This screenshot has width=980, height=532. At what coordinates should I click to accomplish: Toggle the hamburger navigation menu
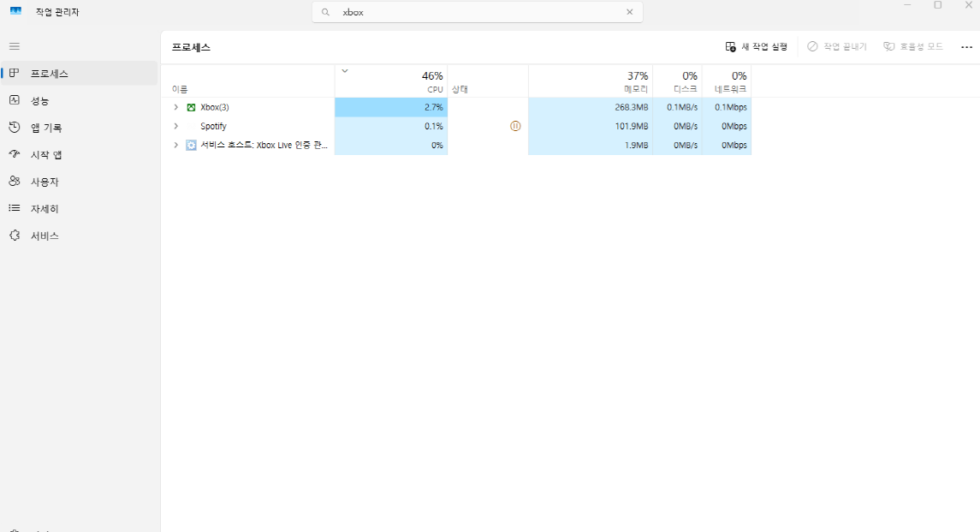click(15, 46)
